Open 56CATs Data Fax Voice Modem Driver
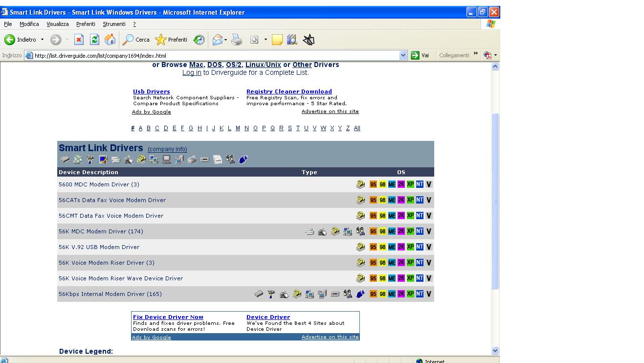The image size is (644, 363). tap(112, 200)
